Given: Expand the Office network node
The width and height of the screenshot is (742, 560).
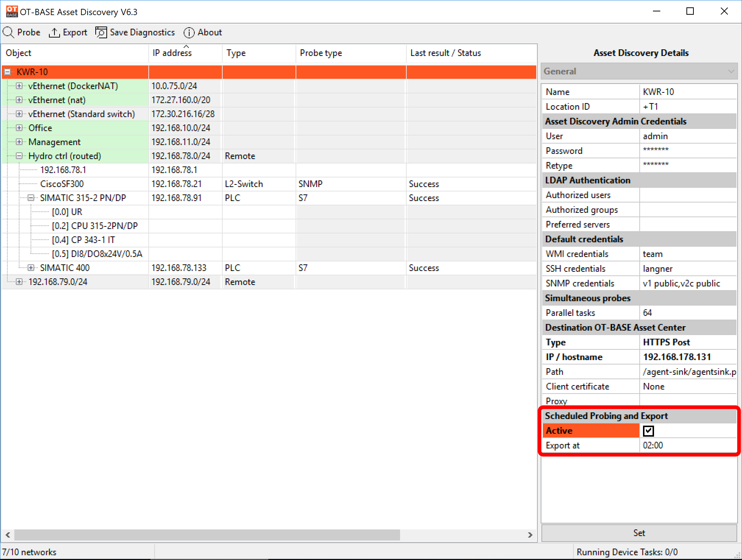Looking at the screenshot, I should 19,128.
